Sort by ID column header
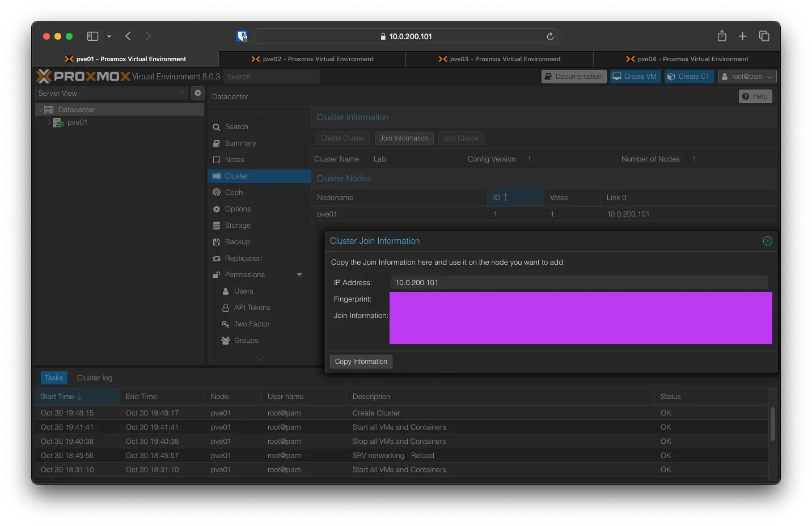This screenshot has height=526, width=812. click(515, 198)
